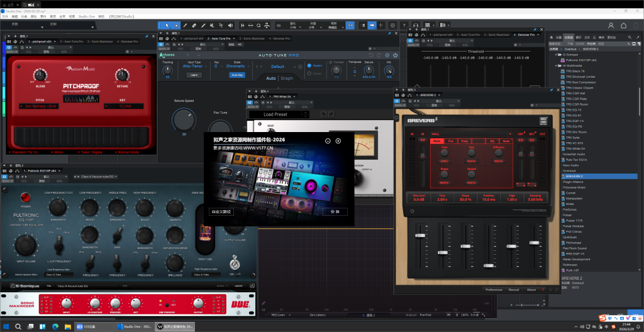The width and height of the screenshot is (644, 332).
Task: Collapse the IK Multimedia folder
Action: click(x=556, y=65)
